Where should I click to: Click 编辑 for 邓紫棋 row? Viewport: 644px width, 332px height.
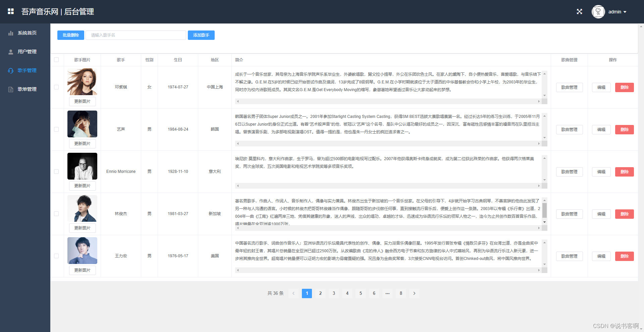point(601,87)
